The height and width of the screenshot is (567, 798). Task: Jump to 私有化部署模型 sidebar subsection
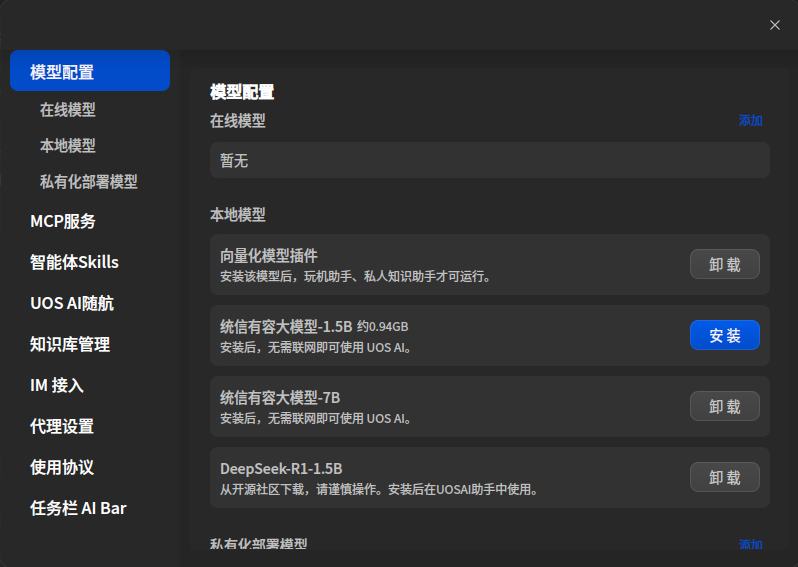89,182
